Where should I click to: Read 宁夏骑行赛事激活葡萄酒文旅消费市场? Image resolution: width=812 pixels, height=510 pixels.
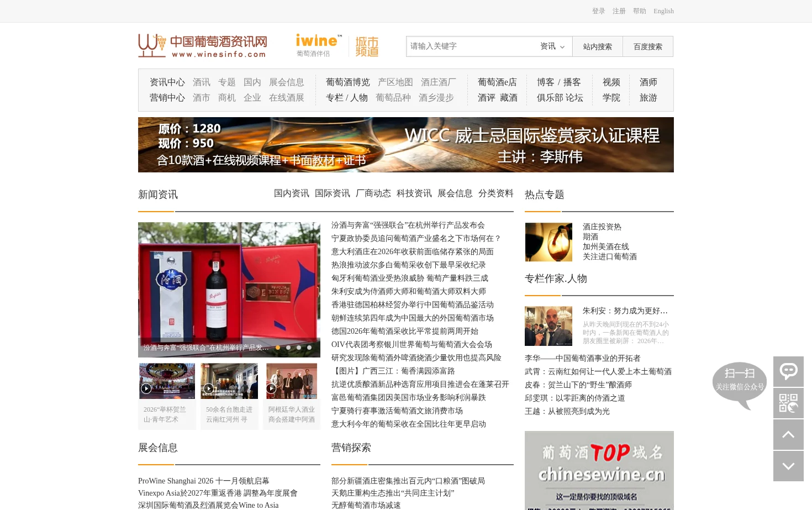397,411
